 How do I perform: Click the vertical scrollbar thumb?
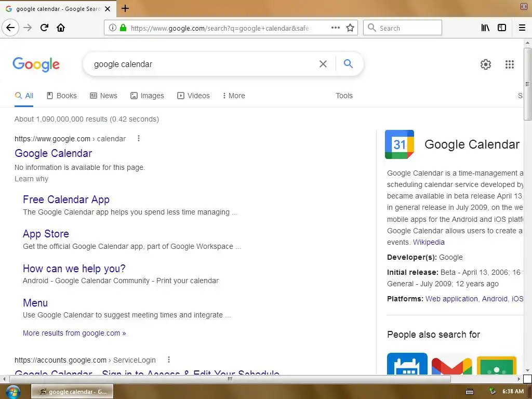(x=527, y=84)
